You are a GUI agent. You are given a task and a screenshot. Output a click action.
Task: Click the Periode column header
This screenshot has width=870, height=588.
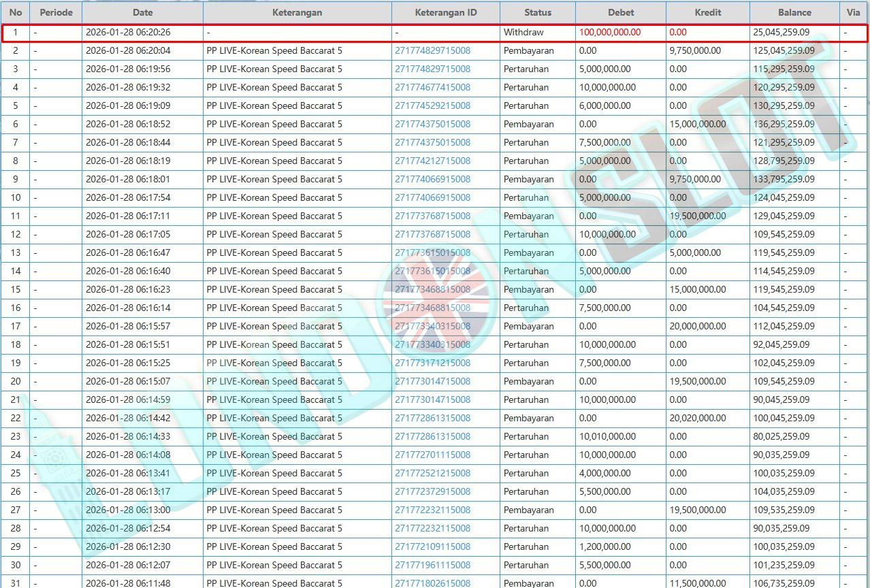56,12
